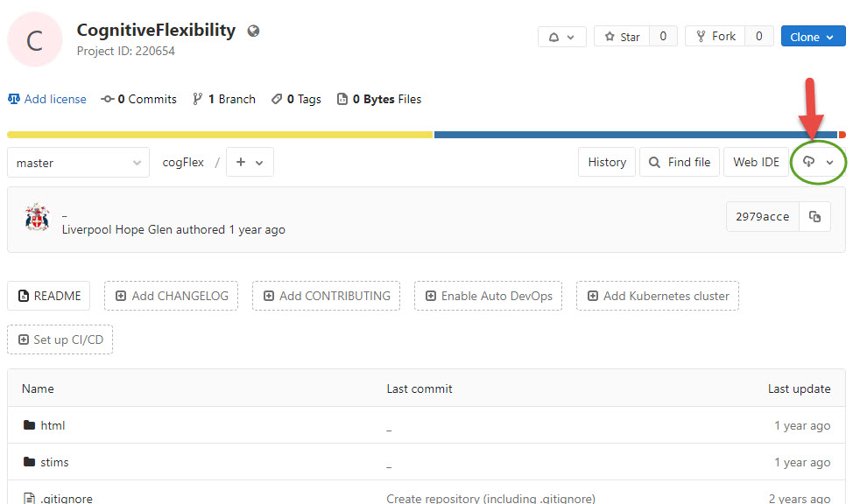Click the 'Last commit' column header
This screenshot has width=853, height=504.
tap(419, 388)
